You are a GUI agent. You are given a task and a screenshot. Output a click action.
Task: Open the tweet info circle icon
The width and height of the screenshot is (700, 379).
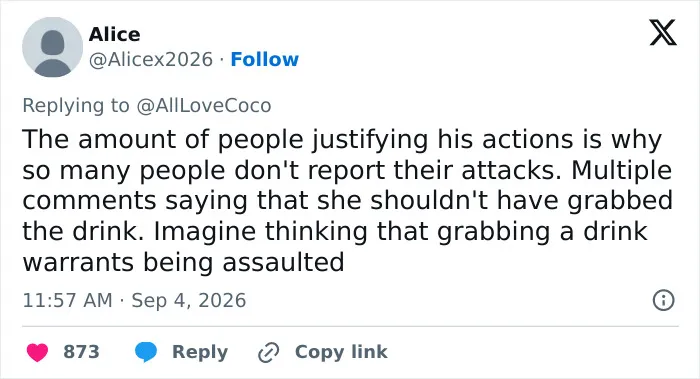click(x=663, y=300)
